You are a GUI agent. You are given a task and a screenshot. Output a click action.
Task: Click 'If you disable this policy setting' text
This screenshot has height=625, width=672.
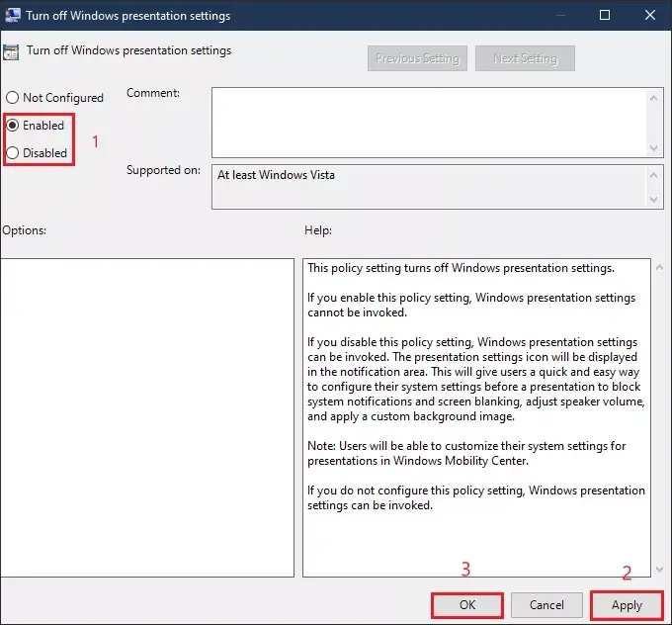[x=476, y=379]
